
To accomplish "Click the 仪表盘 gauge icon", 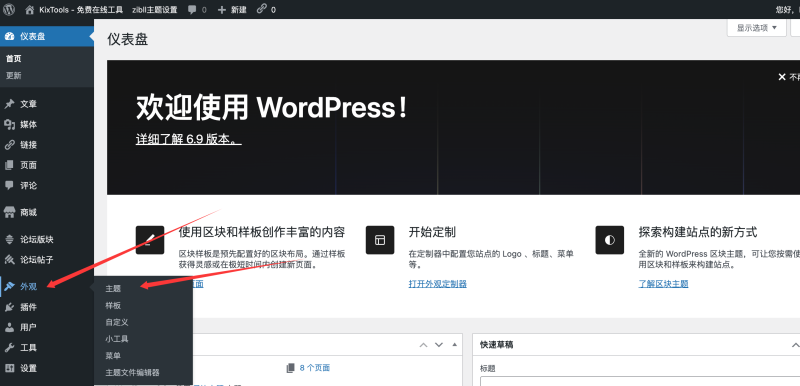I will tap(9, 36).
